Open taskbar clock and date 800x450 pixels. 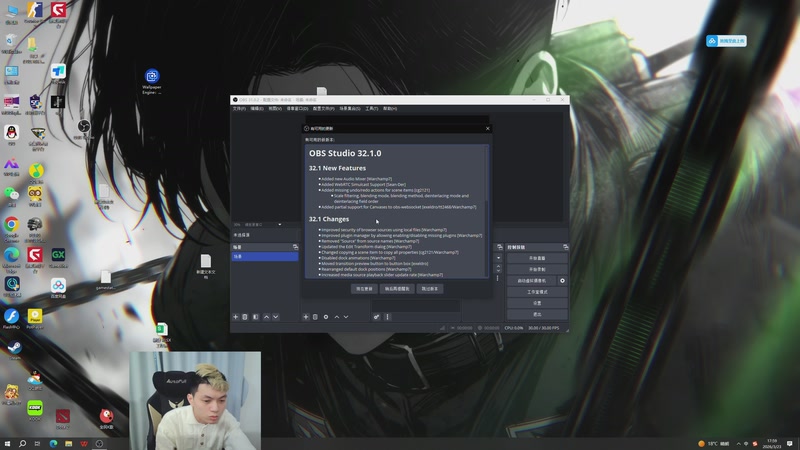tap(771, 443)
